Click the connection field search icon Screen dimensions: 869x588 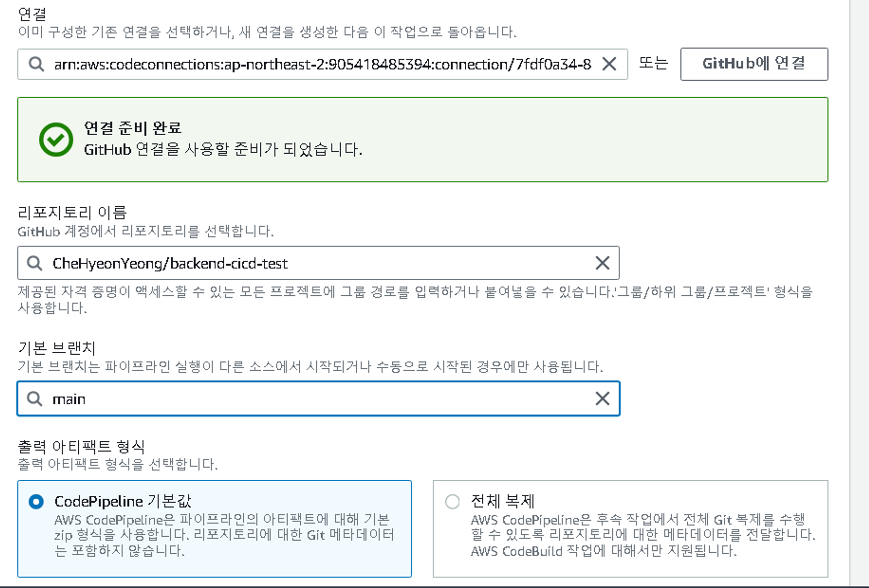pyautogui.click(x=36, y=64)
